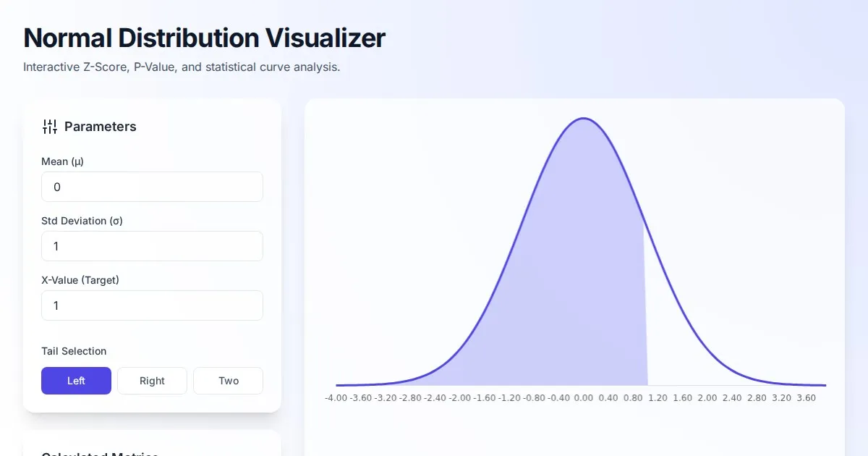Viewport: 868px width, 456px height.
Task: Click the X-Value (Target) label text
Action: click(80, 280)
